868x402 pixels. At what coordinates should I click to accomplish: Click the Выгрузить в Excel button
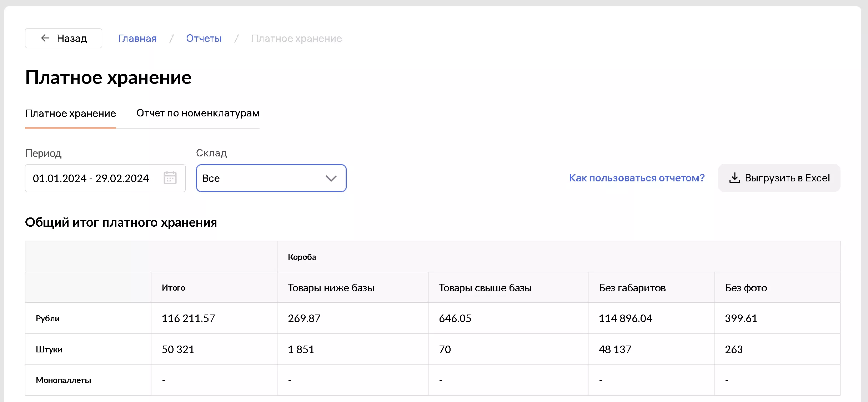point(779,178)
